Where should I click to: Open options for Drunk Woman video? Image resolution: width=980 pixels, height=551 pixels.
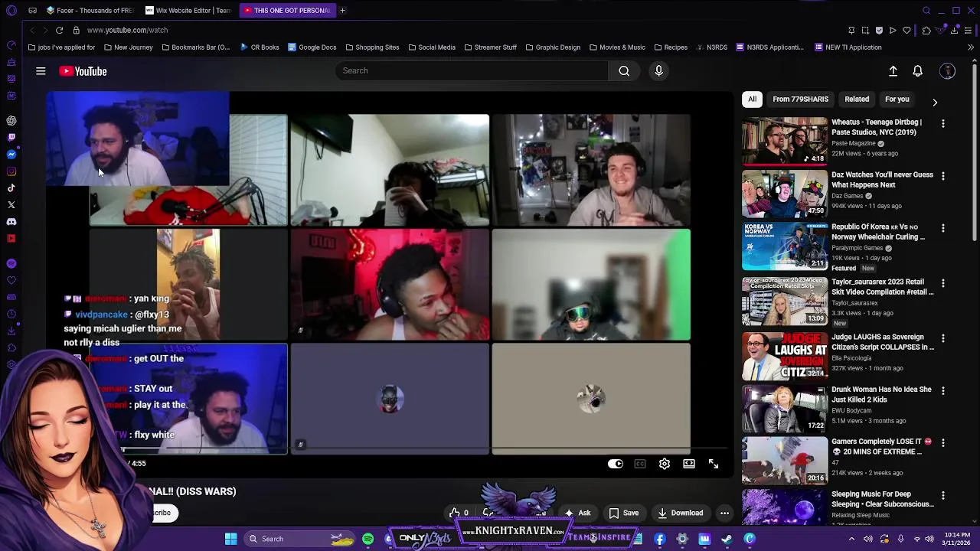[x=943, y=390]
